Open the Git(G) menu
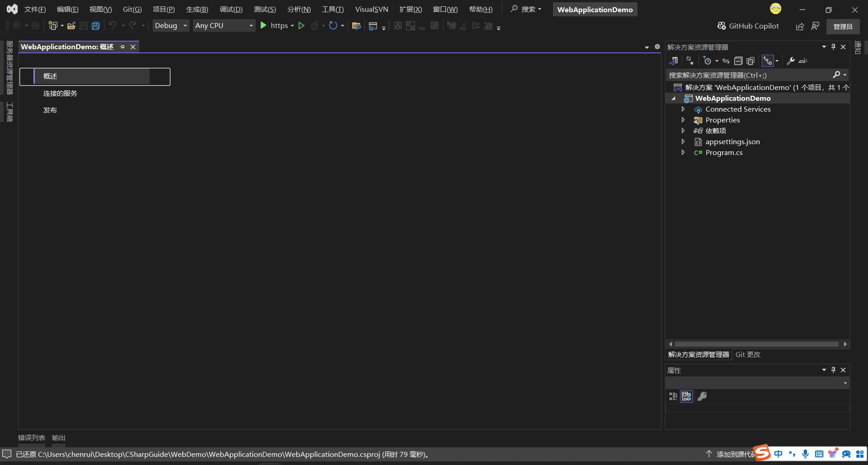This screenshot has width=868, height=465. (x=132, y=9)
